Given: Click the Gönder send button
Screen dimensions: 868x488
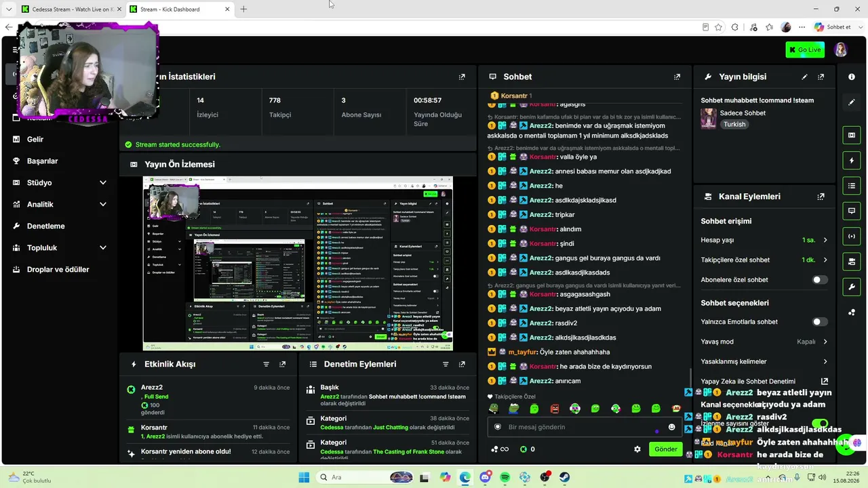Looking at the screenshot, I should [665, 449].
